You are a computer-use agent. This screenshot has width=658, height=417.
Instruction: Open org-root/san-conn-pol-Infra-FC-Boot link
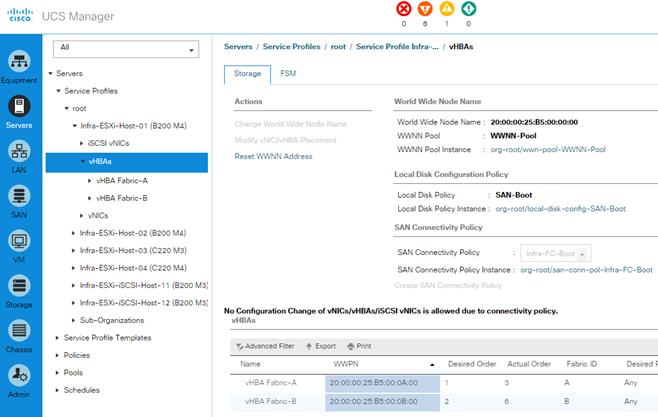pos(587,270)
